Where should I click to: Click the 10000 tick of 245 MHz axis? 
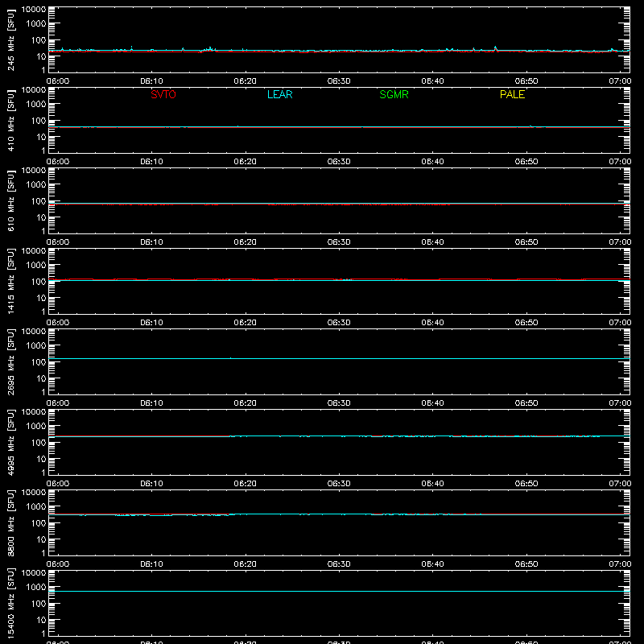coord(34,10)
